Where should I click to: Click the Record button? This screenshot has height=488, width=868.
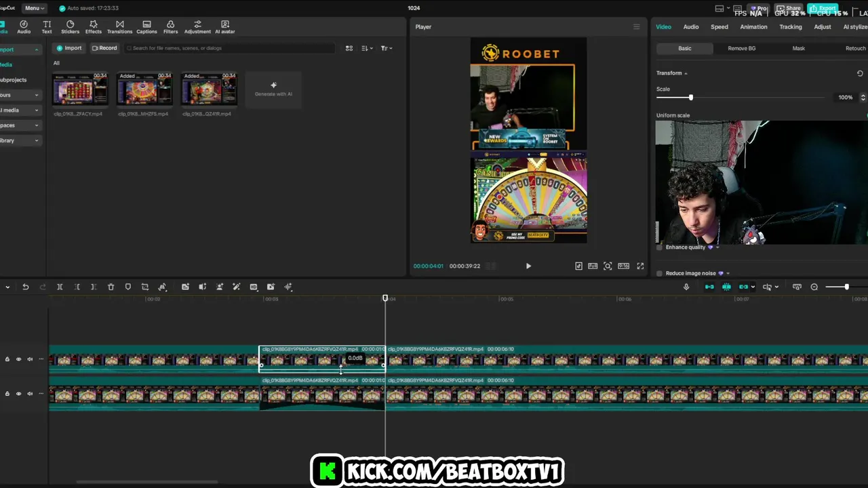coord(105,48)
